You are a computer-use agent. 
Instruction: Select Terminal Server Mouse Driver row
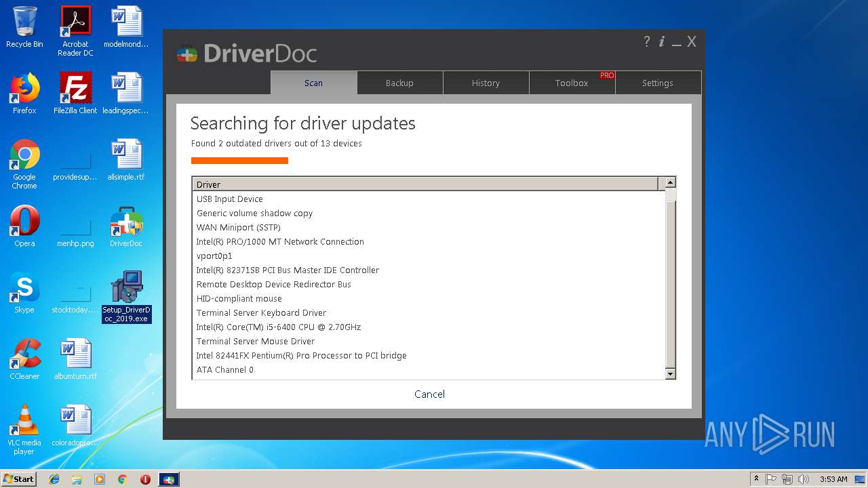(428, 341)
